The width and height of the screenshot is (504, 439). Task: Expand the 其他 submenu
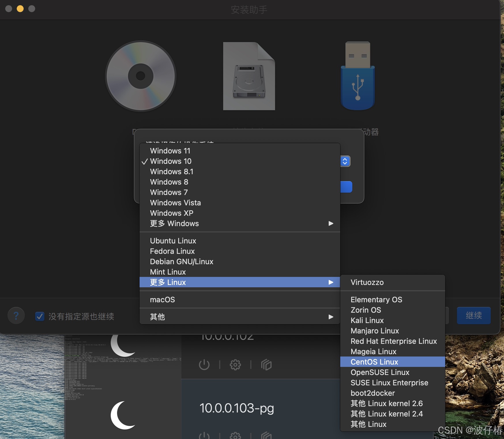pos(240,317)
